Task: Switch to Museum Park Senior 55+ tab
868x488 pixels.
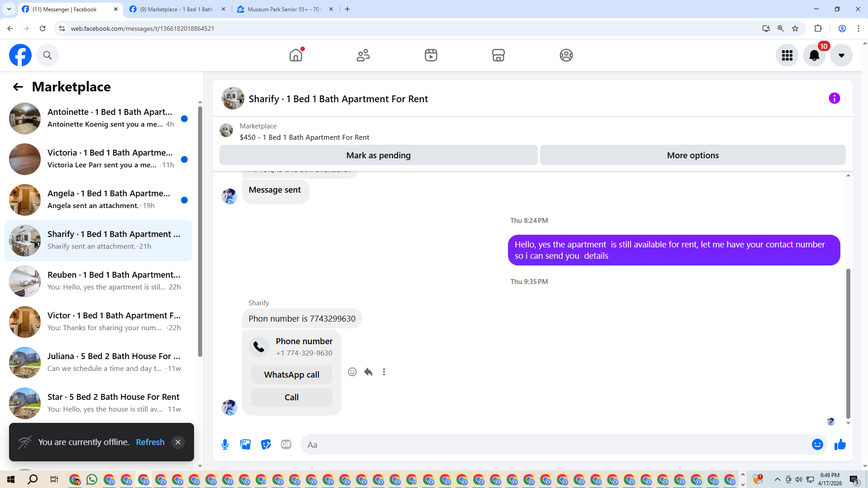Action: click(x=285, y=9)
